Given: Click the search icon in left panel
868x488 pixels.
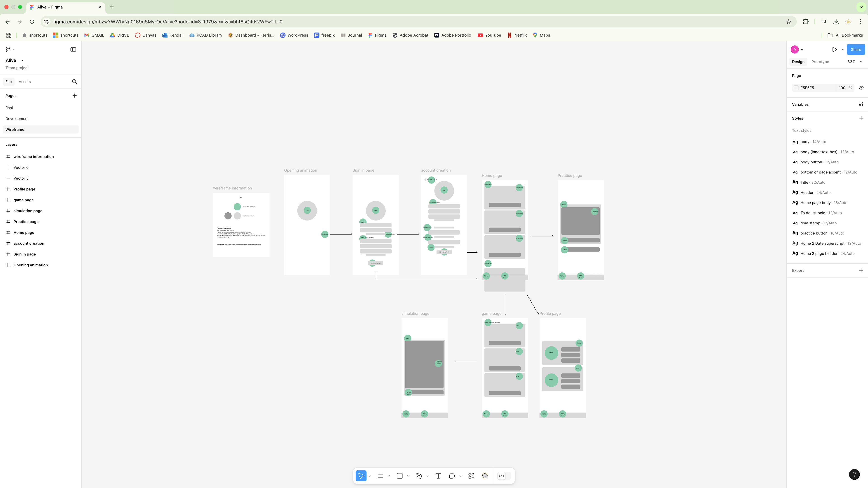Looking at the screenshot, I should pyautogui.click(x=74, y=82).
